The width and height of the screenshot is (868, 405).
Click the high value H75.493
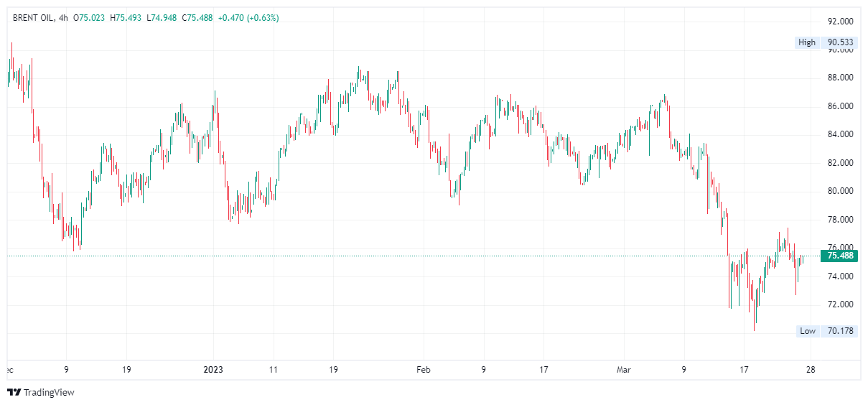tap(126, 18)
